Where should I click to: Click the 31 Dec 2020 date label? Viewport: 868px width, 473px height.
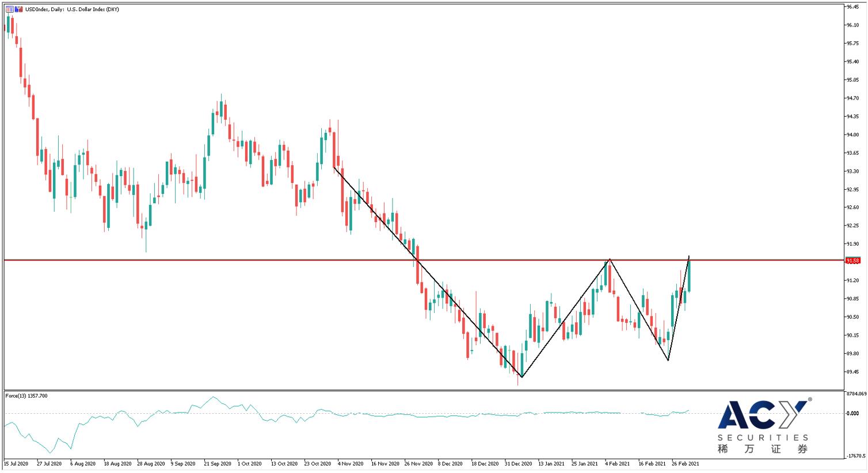(x=519, y=463)
